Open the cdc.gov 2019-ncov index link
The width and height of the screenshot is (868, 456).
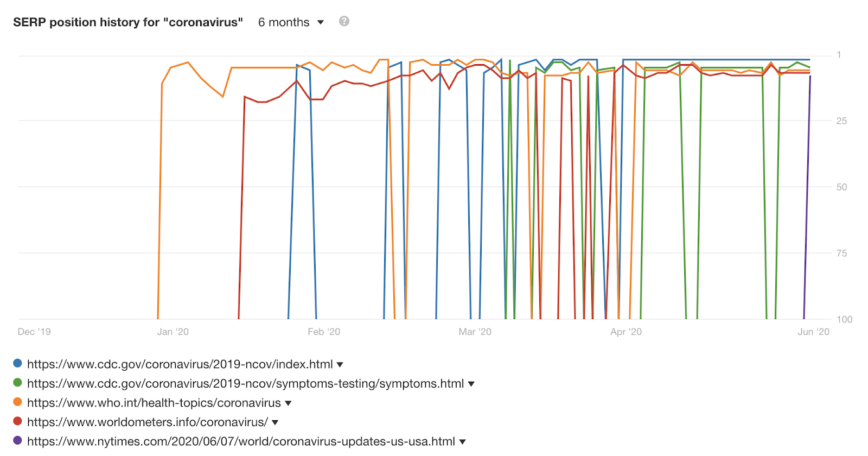tap(180, 364)
